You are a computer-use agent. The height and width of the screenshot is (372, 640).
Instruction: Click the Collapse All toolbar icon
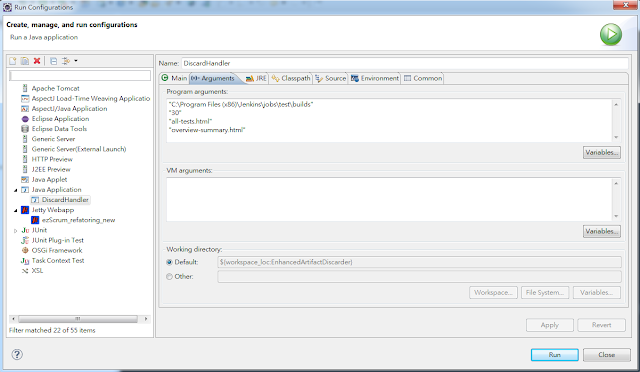pos(53,61)
